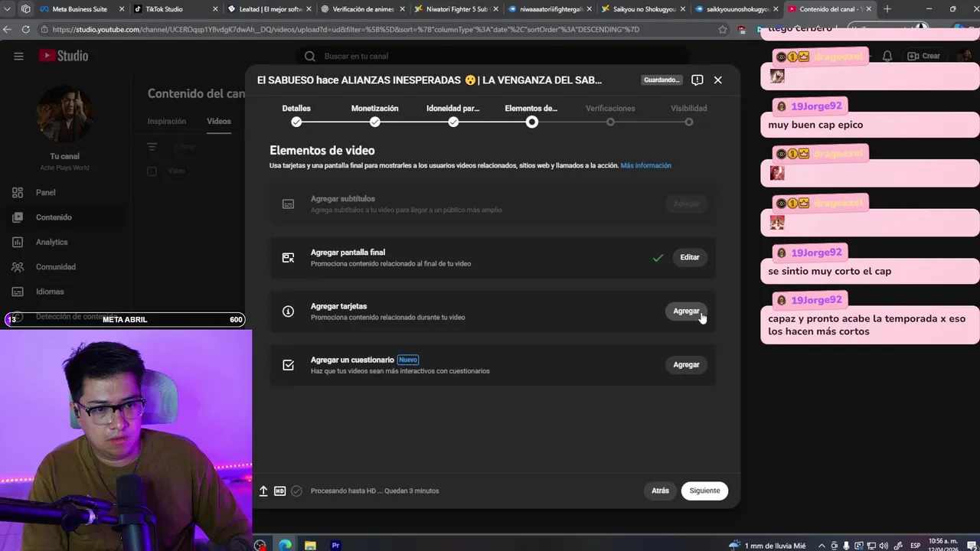This screenshot has height=551, width=980.
Task: Click the Atrás button
Action: [660, 491]
